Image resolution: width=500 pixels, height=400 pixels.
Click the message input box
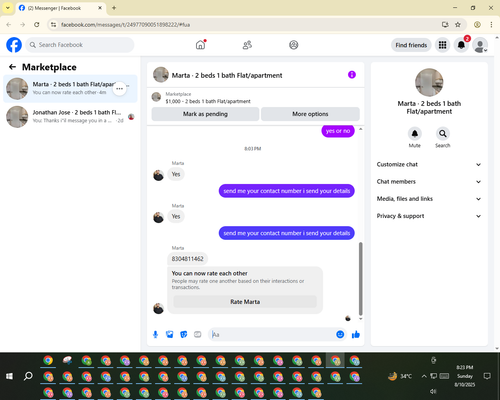coord(272,334)
